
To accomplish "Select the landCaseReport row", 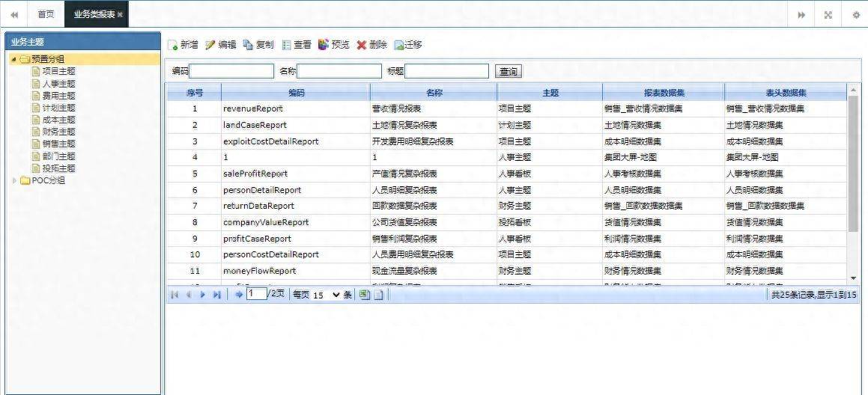I will coord(506,125).
